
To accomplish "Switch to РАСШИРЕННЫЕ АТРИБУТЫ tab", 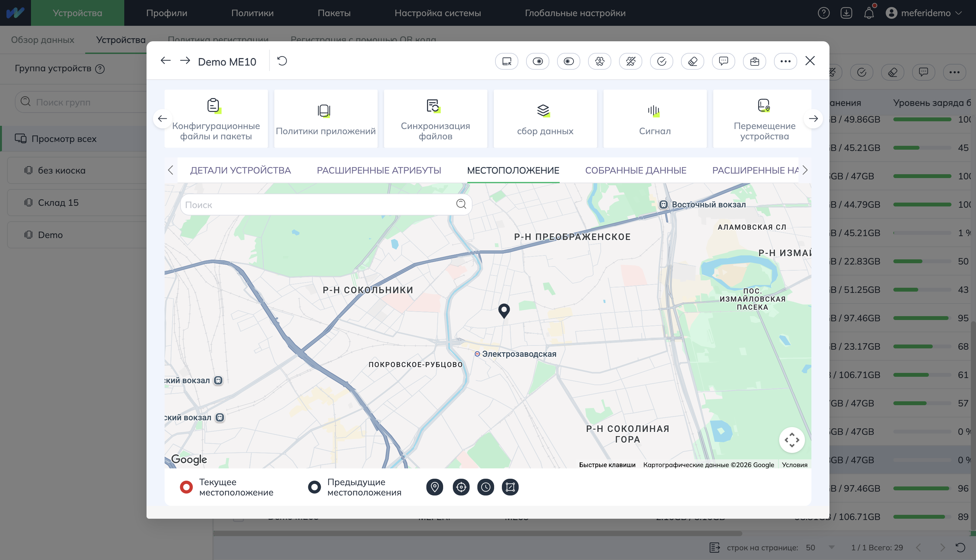I will [379, 170].
